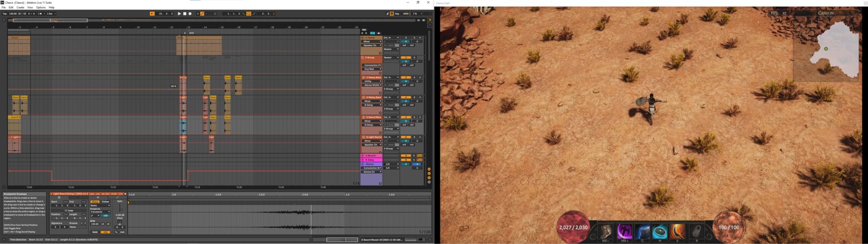Click the transport Stop button

pos(184,14)
